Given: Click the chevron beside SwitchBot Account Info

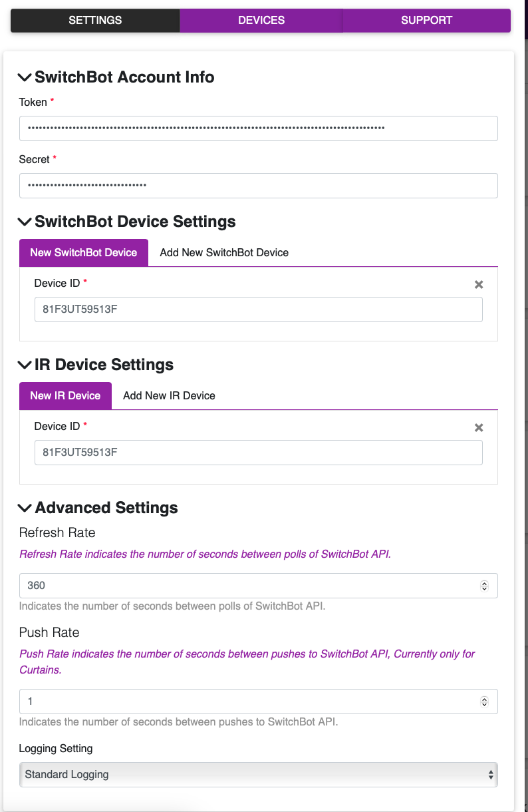Looking at the screenshot, I should point(24,77).
